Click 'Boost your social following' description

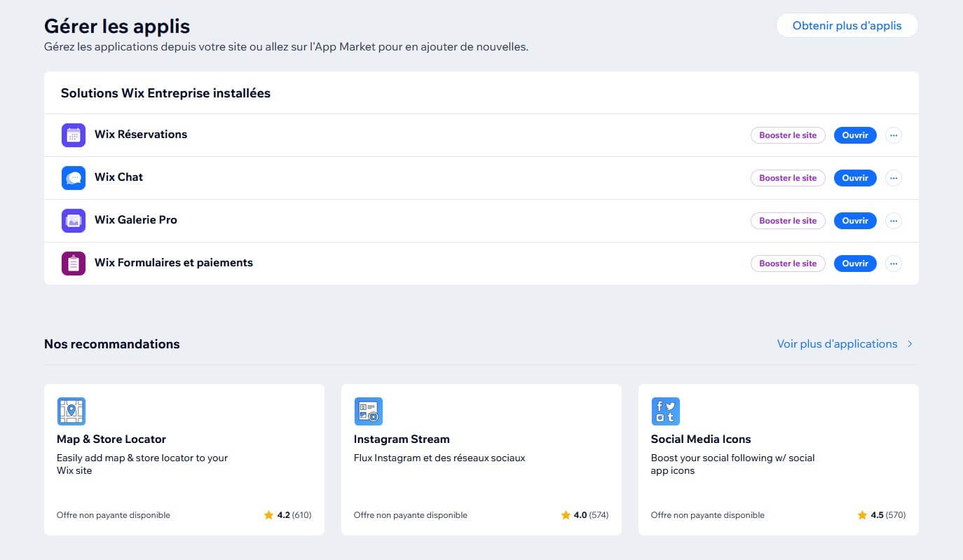[733, 465]
